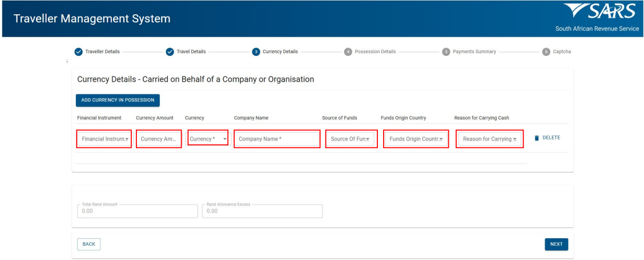Expand the Currency dropdown list

click(x=208, y=139)
